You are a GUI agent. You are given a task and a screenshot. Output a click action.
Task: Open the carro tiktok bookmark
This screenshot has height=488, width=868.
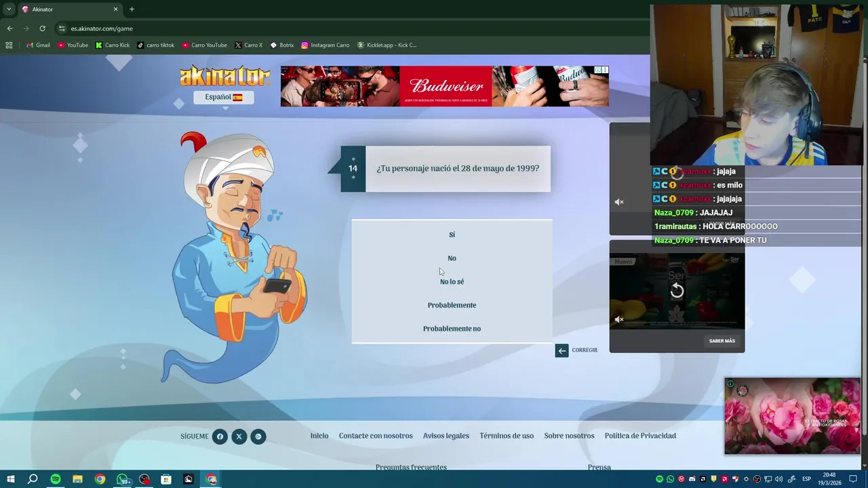[x=155, y=45]
